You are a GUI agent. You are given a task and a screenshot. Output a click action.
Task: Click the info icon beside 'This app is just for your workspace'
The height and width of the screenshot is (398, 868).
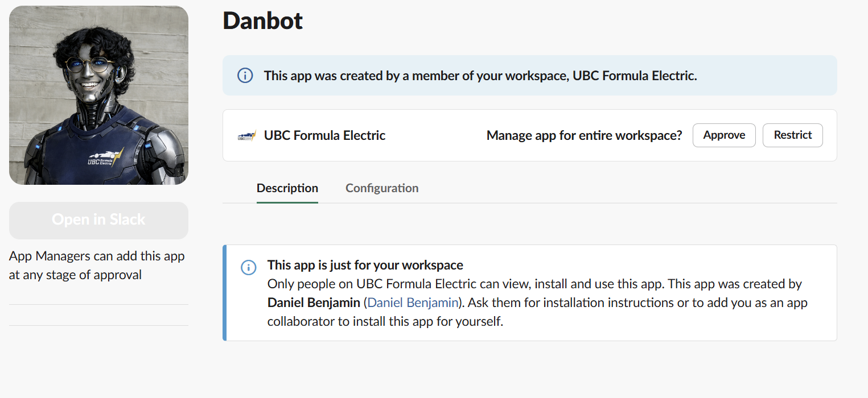coord(248,267)
